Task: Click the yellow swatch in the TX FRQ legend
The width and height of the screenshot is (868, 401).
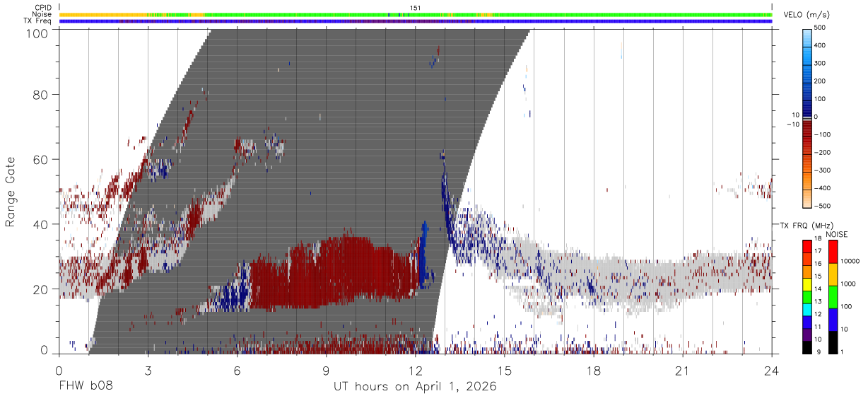Action: point(807,283)
